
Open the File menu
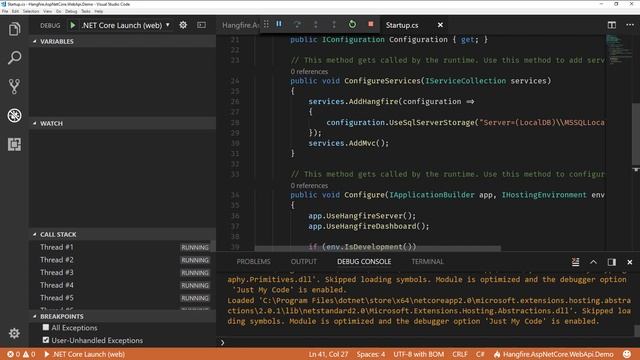[5, 11]
